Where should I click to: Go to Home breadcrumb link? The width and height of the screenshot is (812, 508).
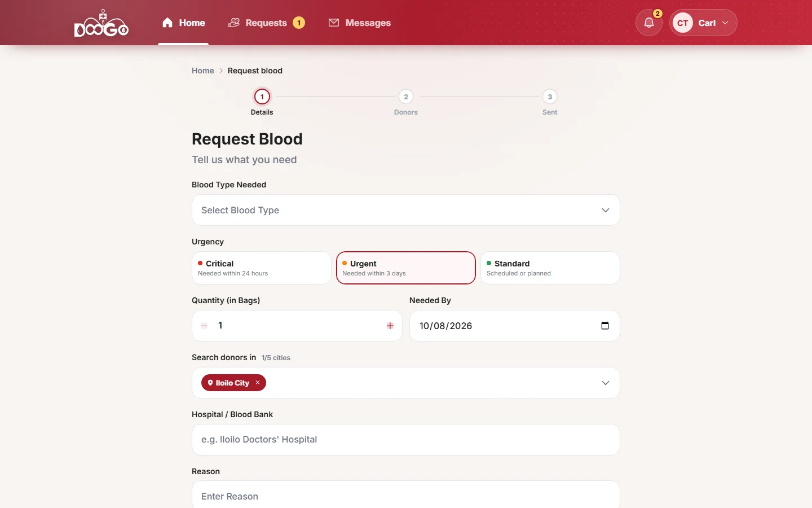tap(203, 71)
